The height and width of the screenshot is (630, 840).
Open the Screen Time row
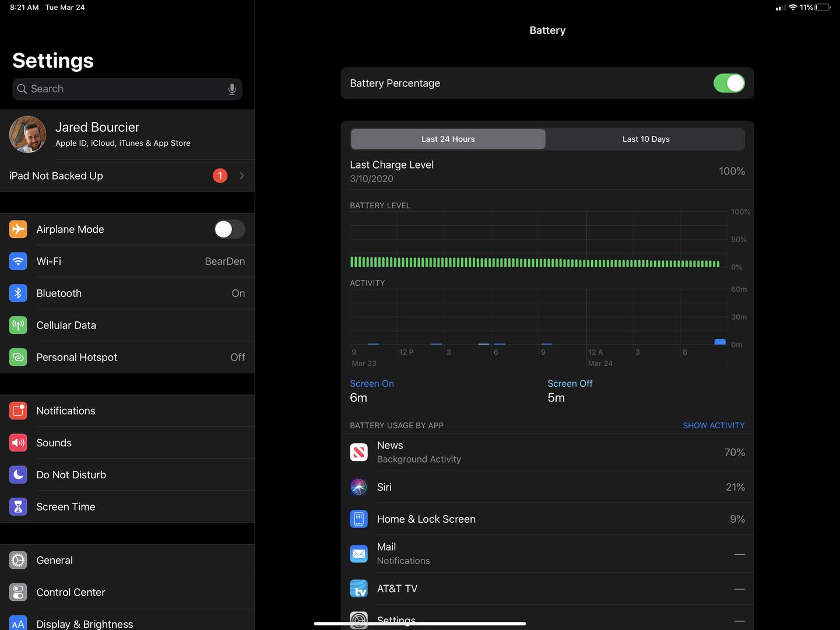127,507
